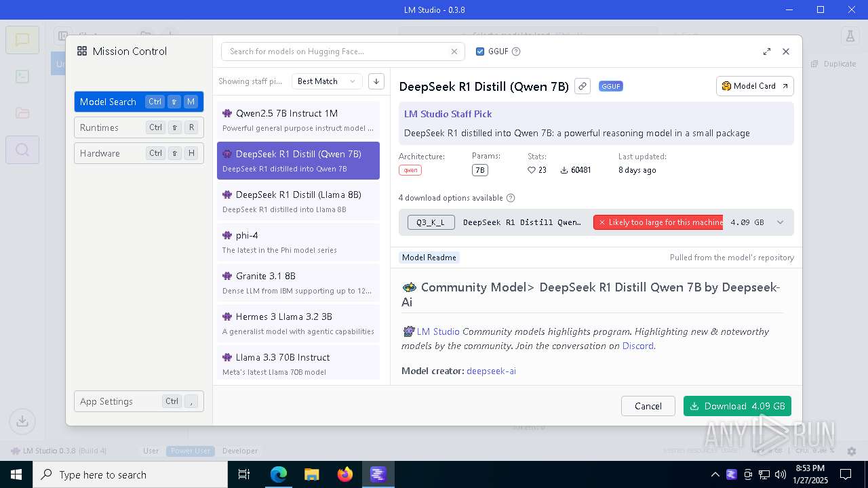Image resolution: width=868 pixels, height=488 pixels.
Task: Click the qwen architecture tag
Action: click(x=410, y=170)
